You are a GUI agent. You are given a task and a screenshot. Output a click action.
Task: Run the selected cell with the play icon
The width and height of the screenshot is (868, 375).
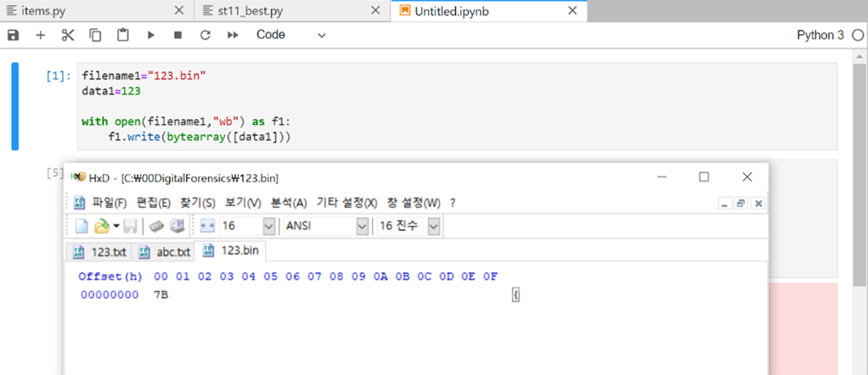pos(150,36)
